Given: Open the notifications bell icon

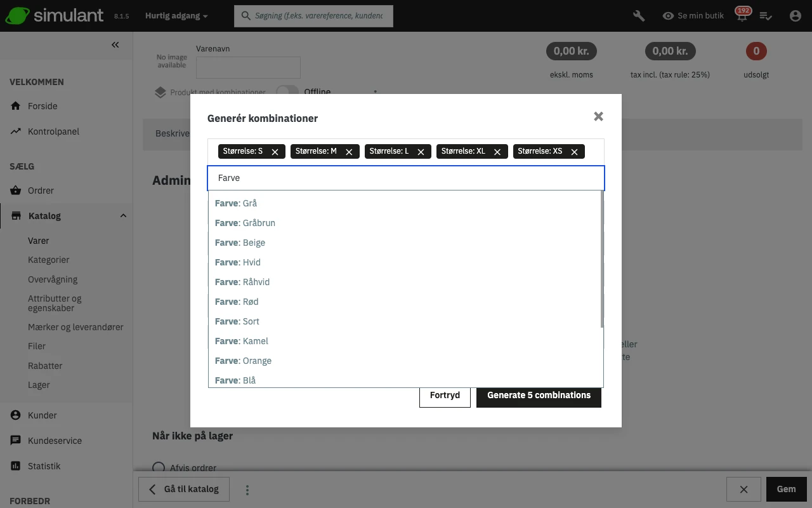Looking at the screenshot, I should (742, 17).
